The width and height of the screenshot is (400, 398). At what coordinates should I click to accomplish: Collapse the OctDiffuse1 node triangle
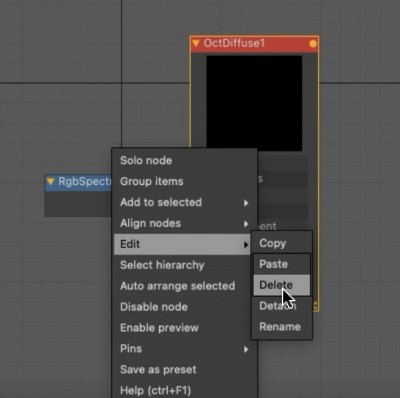(x=196, y=43)
